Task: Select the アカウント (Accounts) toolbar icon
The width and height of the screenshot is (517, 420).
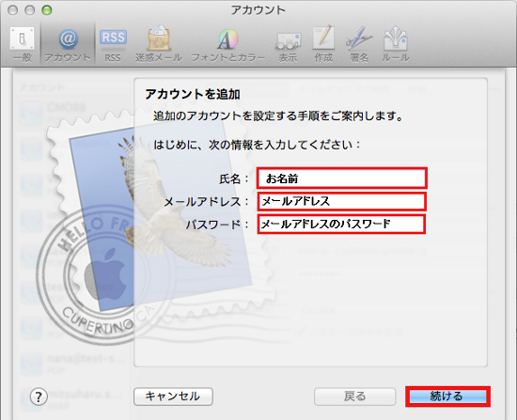Action: [68, 45]
